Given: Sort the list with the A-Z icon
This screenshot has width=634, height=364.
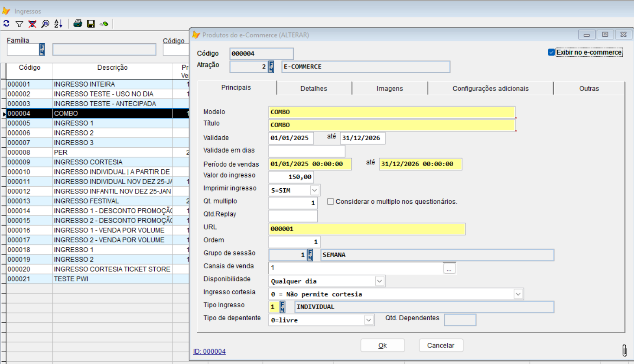Looking at the screenshot, I should (x=59, y=24).
